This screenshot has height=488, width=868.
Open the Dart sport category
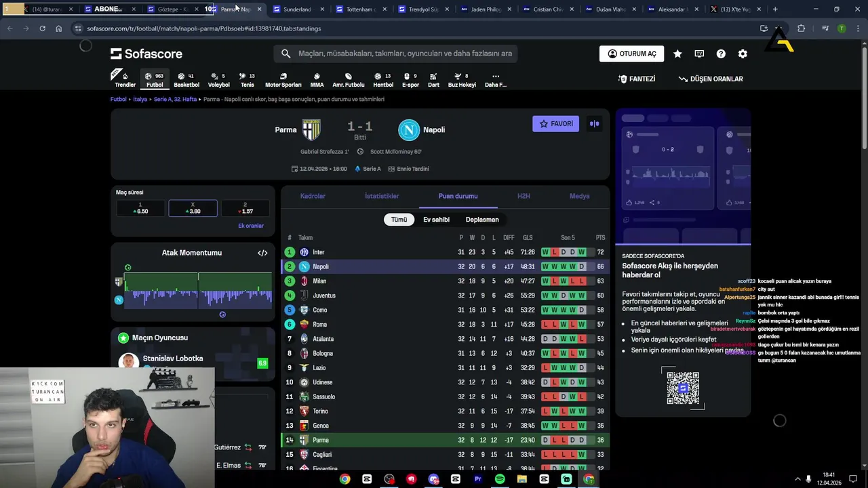pyautogui.click(x=433, y=79)
